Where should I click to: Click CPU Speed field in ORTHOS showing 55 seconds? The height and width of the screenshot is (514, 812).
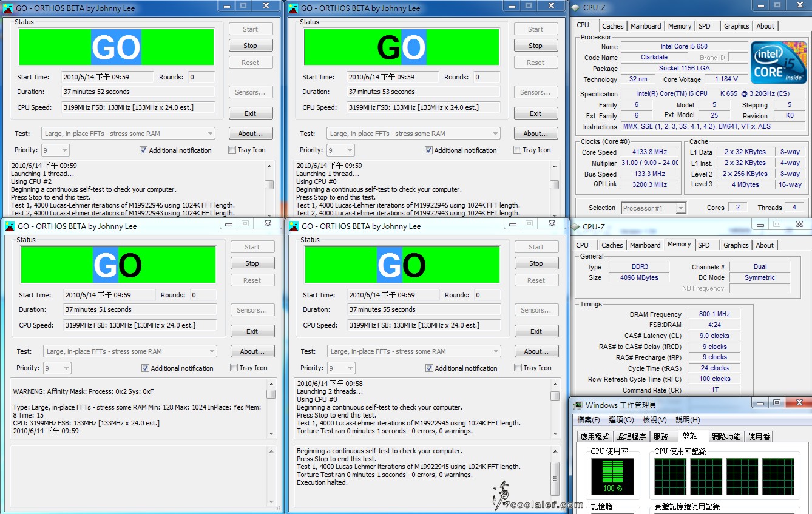tap(425, 325)
